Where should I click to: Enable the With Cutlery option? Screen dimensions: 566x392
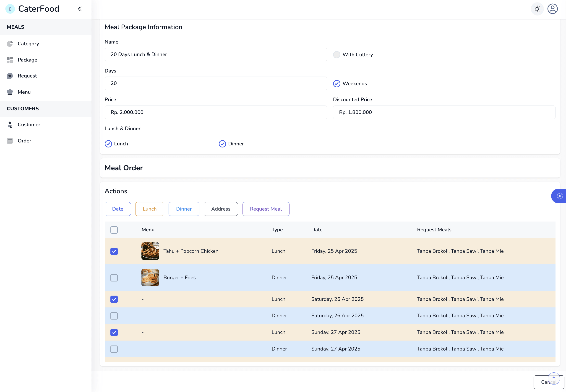pos(336,54)
